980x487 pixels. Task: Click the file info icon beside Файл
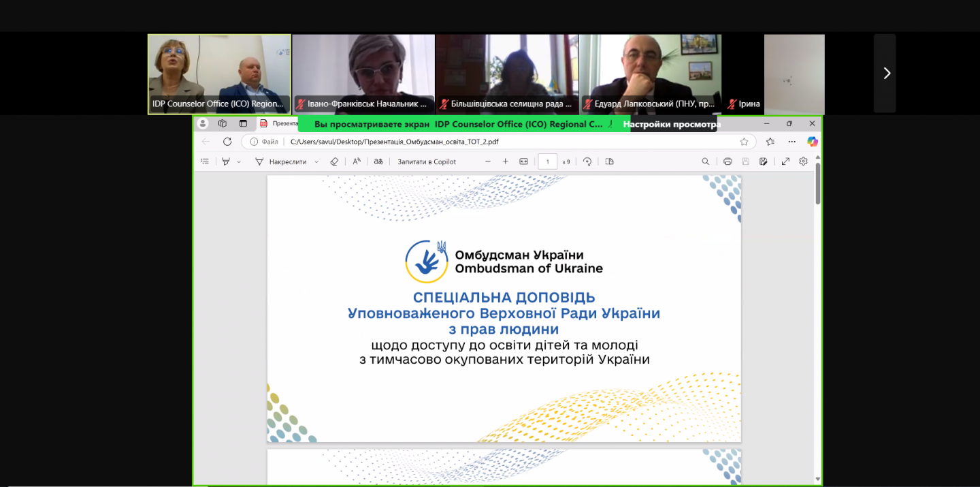tap(253, 142)
